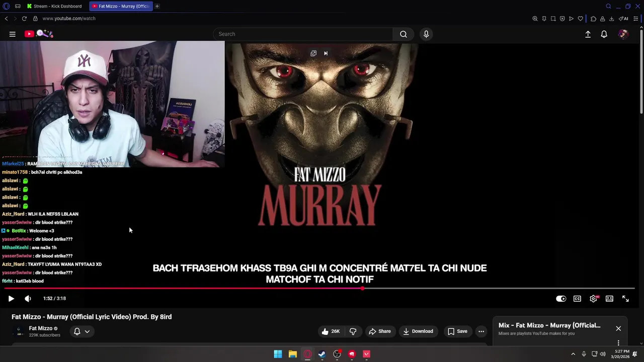The width and height of the screenshot is (644, 362).
Task: Submit search with the magnifier button
Action: (403, 34)
